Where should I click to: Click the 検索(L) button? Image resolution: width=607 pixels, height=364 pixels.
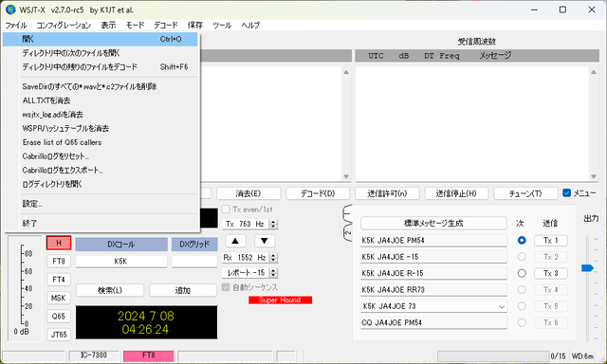(x=110, y=290)
